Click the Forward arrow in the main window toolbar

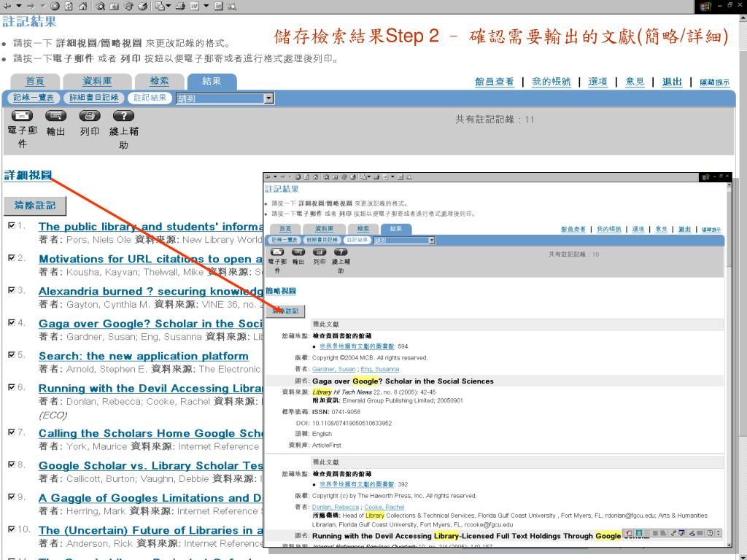pos(31,6)
